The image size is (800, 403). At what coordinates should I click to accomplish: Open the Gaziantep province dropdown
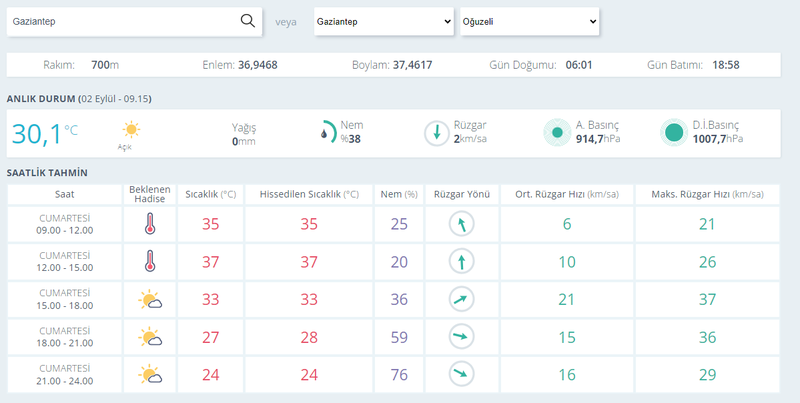point(384,21)
